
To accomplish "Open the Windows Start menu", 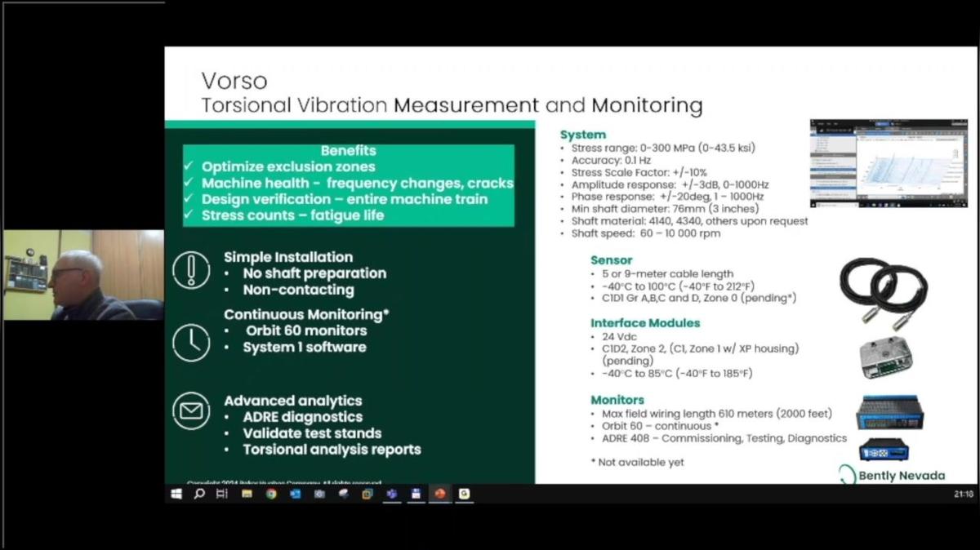I will click(176, 494).
